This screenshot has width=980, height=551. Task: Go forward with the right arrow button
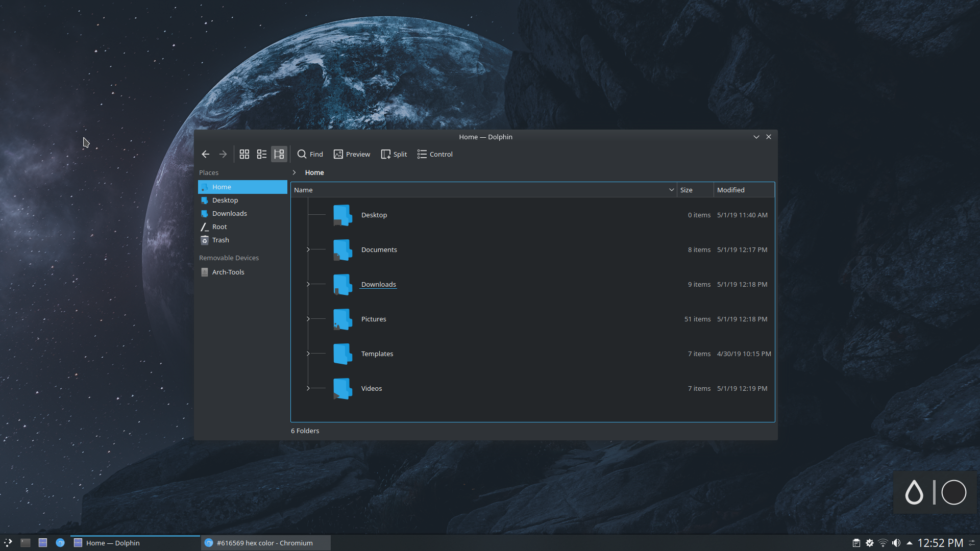[x=223, y=154]
